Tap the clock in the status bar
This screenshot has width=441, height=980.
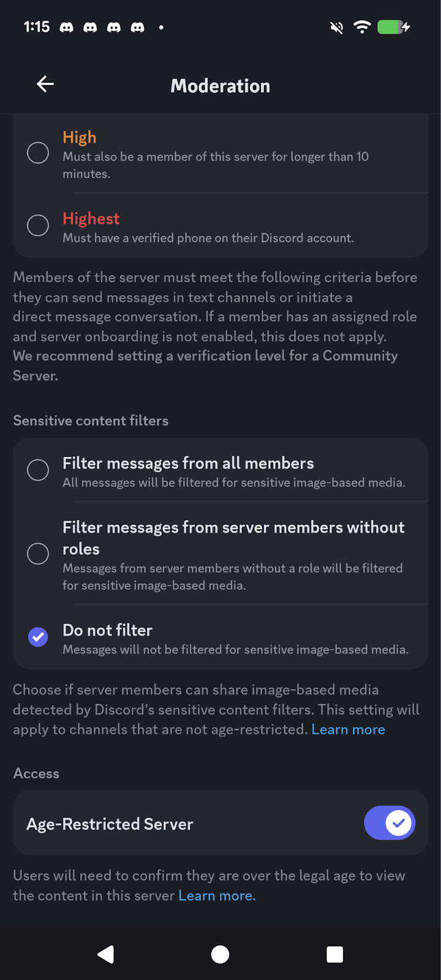(36, 27)
